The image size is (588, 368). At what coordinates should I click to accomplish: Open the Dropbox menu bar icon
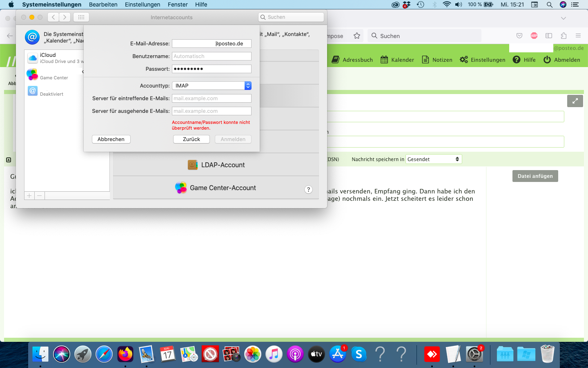tap(407, 4)
